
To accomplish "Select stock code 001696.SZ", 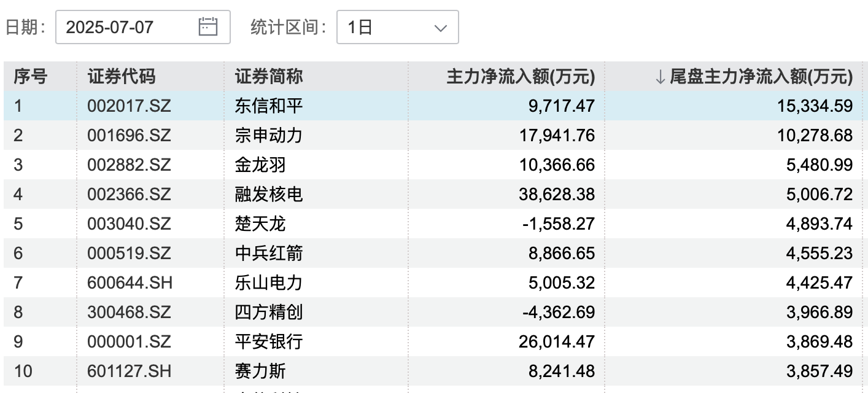I will click(129, 135).
